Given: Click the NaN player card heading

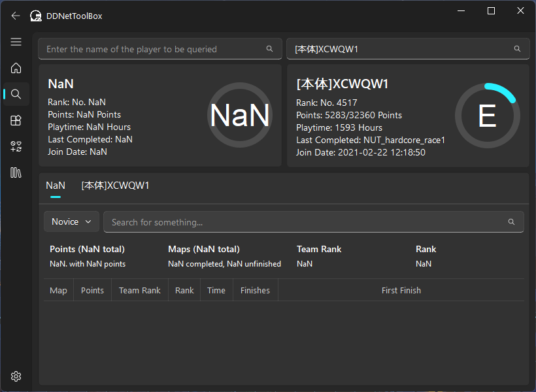Looking at the screenshot, I should click(x=61, y=84).
